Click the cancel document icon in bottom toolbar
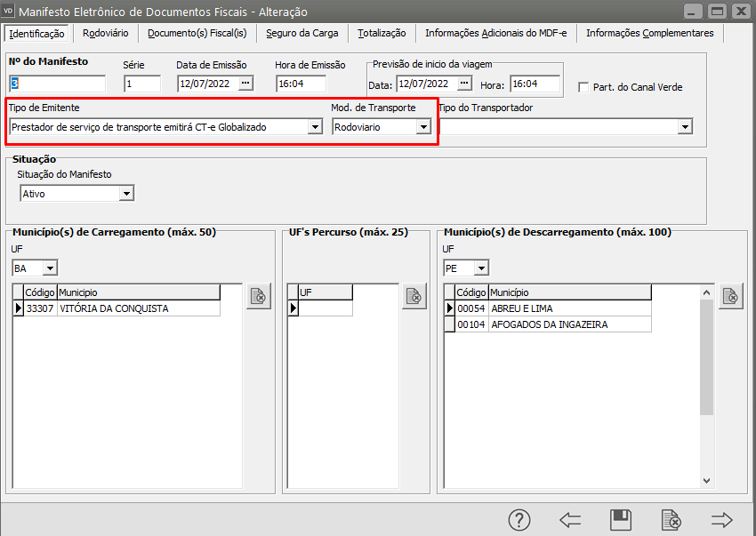 pyautogui.click(x=672, y=520)
